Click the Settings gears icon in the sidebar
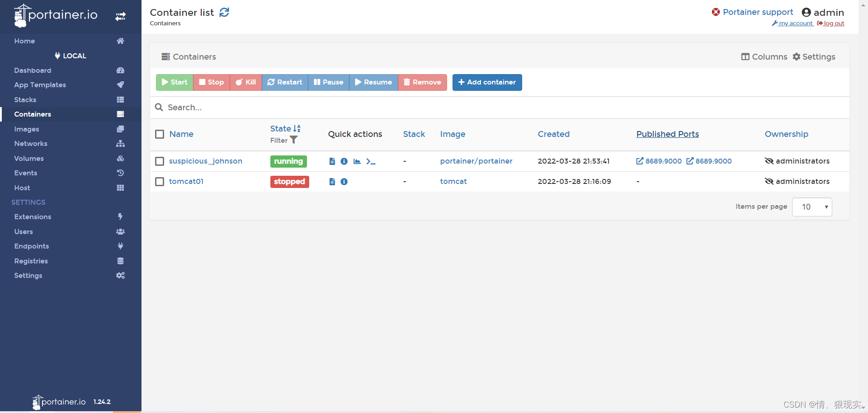Viewport: 868px width, 413px height. 120,275
